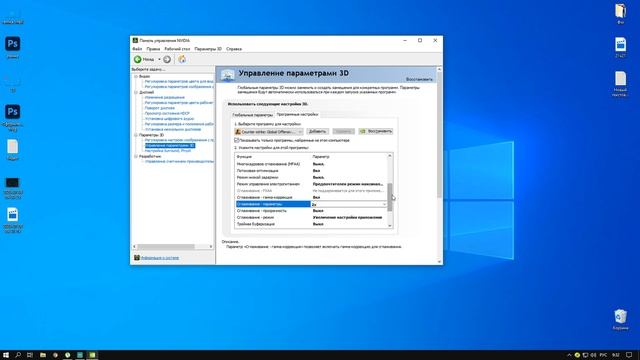This screenshot has width=640, height=360.
Task: Open Установка цифрового аудио in the task tree
Action: tap(169, 119)
